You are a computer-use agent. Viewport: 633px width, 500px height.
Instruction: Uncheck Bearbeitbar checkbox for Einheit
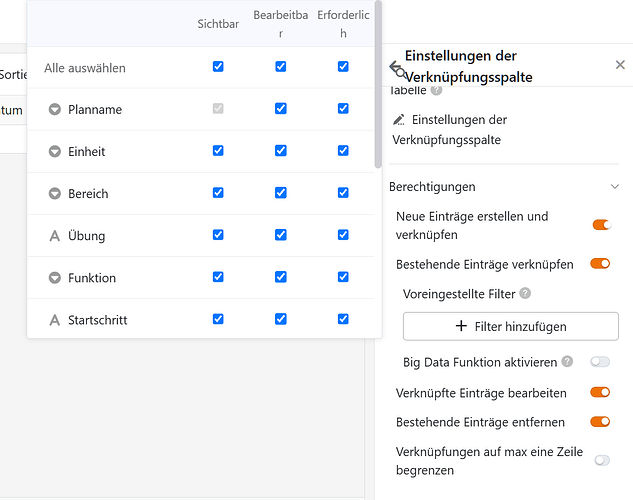coord(281,151)
